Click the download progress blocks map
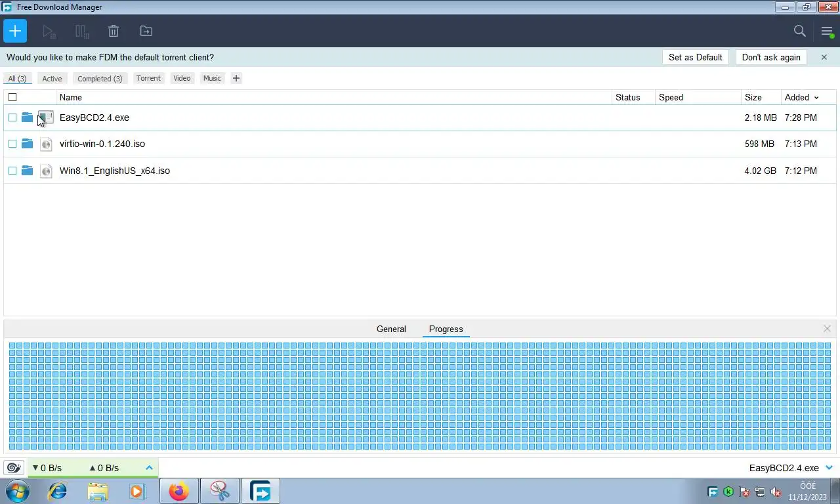 point(420,396)
